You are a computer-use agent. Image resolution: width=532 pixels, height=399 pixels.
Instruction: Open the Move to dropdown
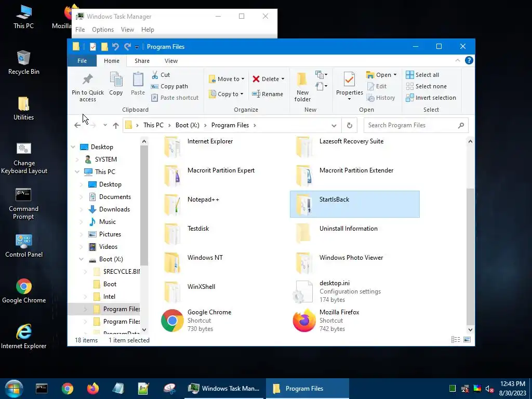227,79
